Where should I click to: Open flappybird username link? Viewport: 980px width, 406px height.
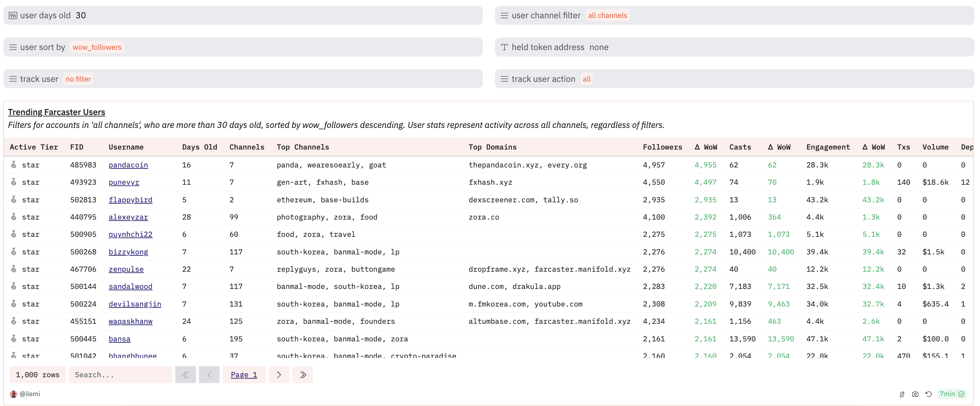[x=131, y=199]
